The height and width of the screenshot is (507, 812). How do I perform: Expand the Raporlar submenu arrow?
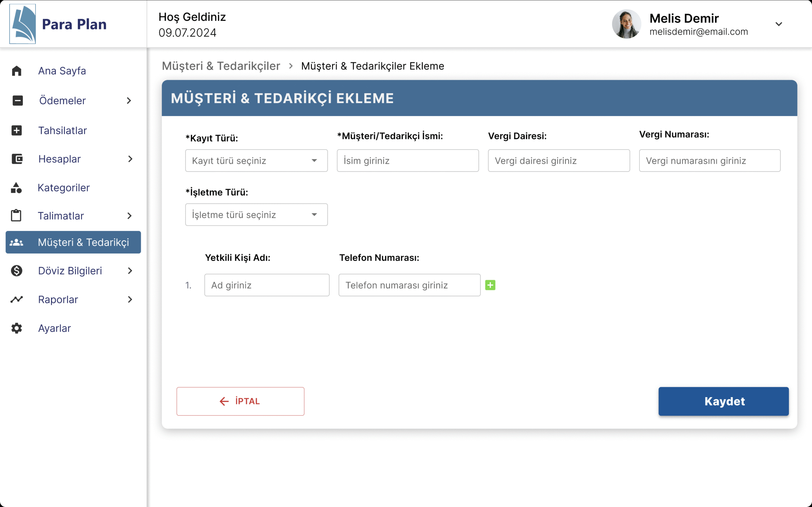(130, 299)
